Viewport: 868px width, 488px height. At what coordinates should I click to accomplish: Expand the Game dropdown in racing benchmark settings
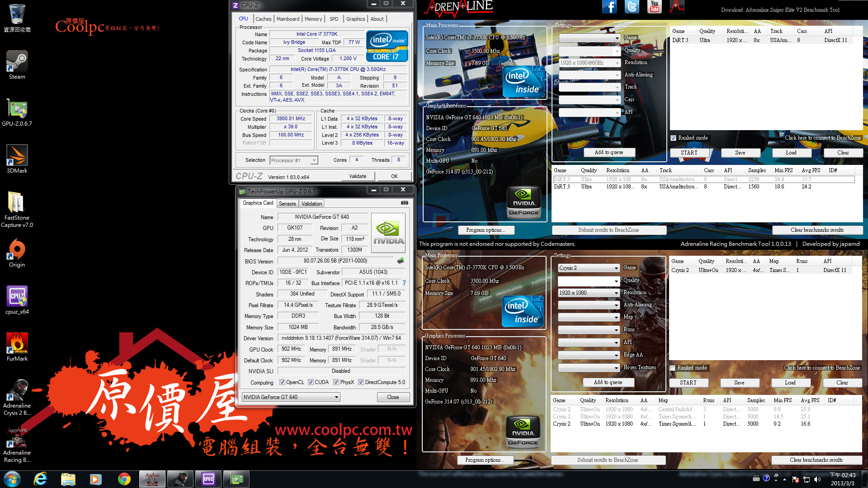(x=590, y=38)
